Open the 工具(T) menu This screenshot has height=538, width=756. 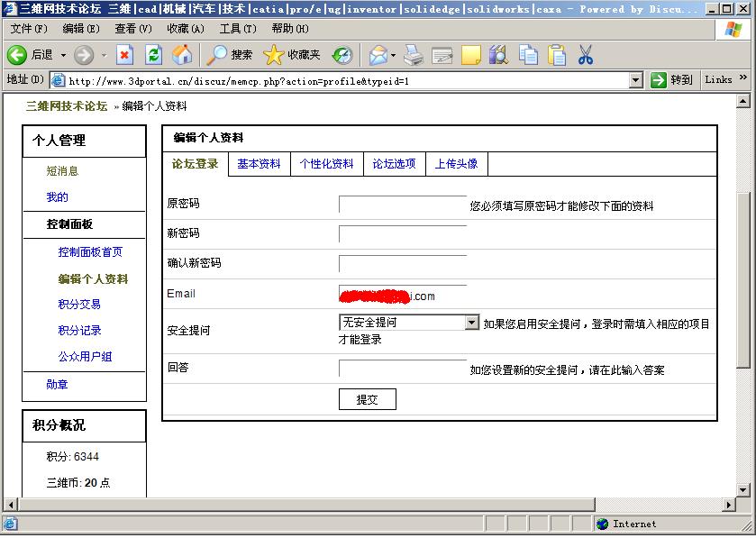point(238,29)
